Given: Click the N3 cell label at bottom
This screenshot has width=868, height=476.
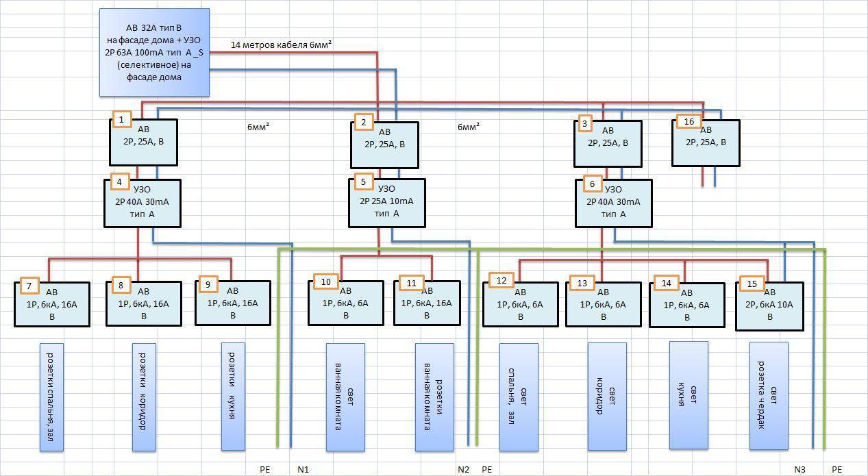Looking at the screenshot, I should 799,470.
